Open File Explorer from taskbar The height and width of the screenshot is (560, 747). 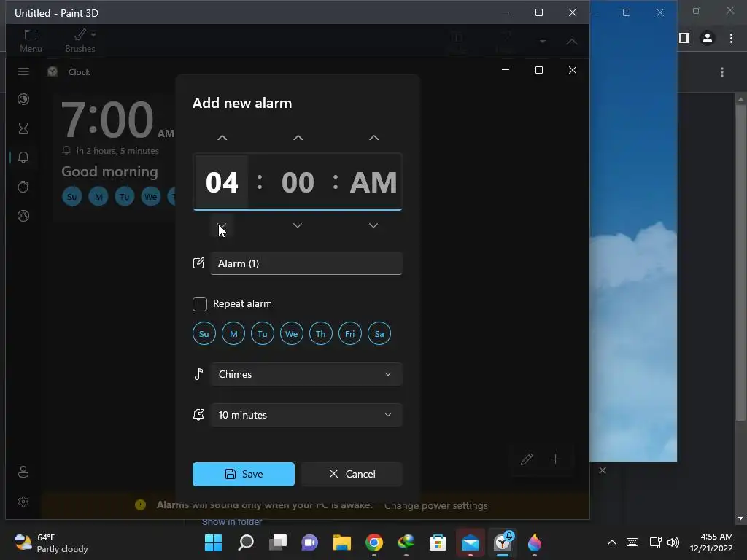tap(342, 542)
